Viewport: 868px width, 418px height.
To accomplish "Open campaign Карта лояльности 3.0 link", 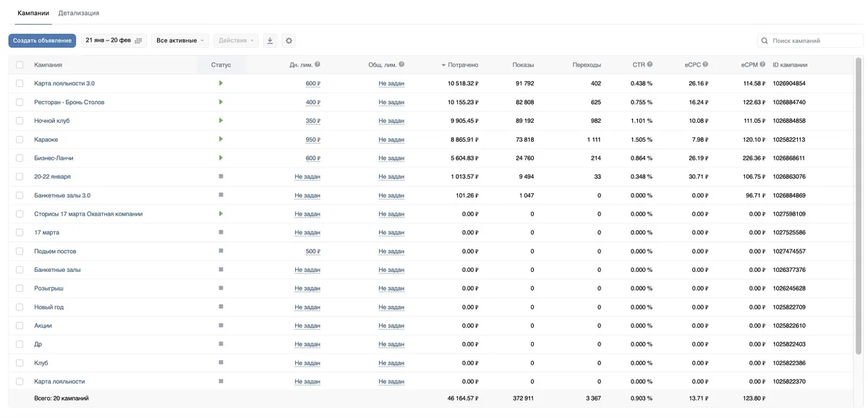I will (x=64, y=84).
